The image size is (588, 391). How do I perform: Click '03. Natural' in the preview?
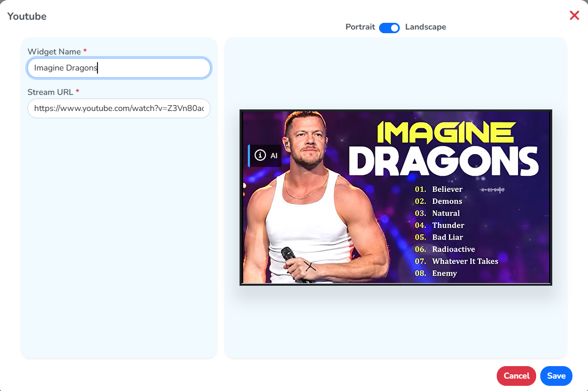(x=437, y=213)
